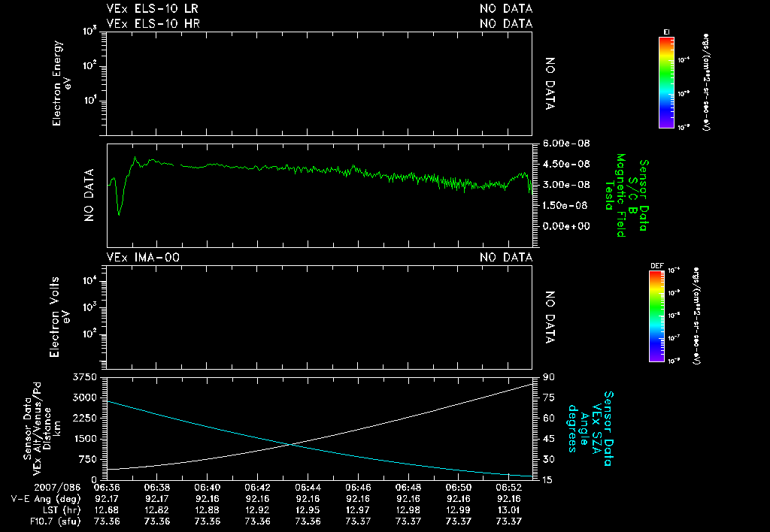
Task: Click the 'Electron Volts eV' axis label
Action: pos(59,317)
